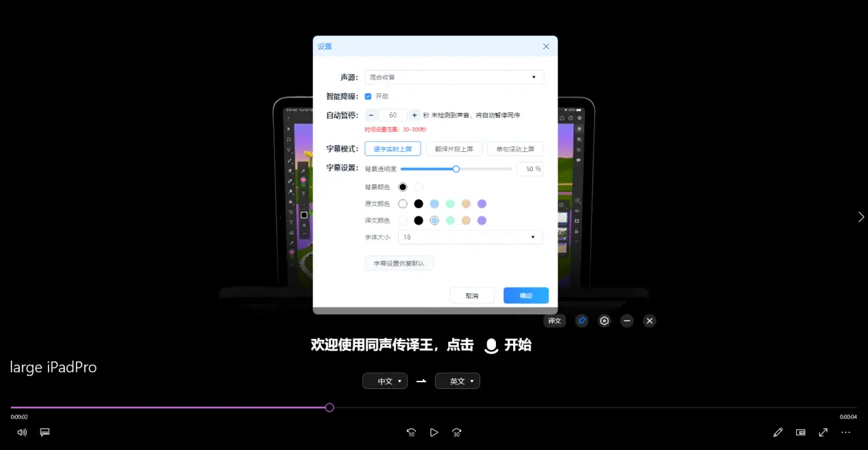Restore defaults with 字幕设置恢复默认 button

[x=399, y=263]
